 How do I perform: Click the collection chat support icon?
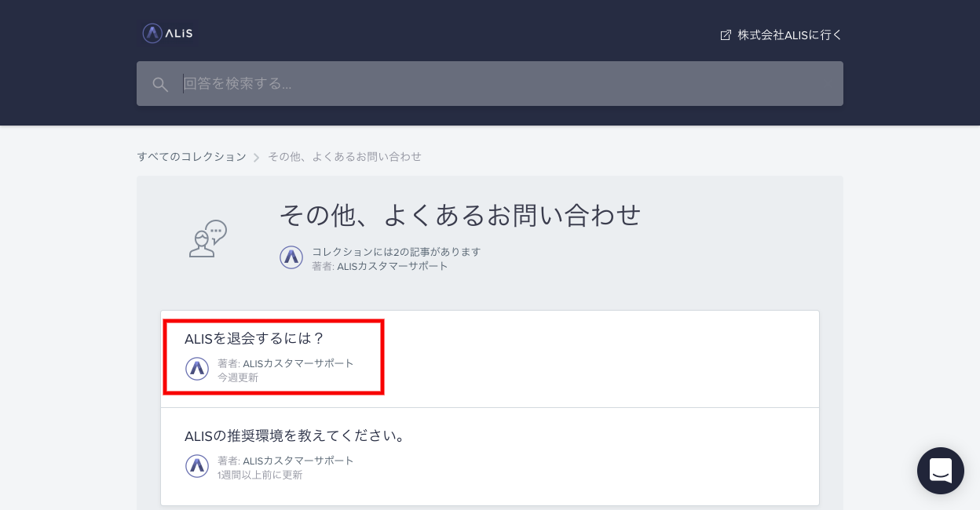208,239
